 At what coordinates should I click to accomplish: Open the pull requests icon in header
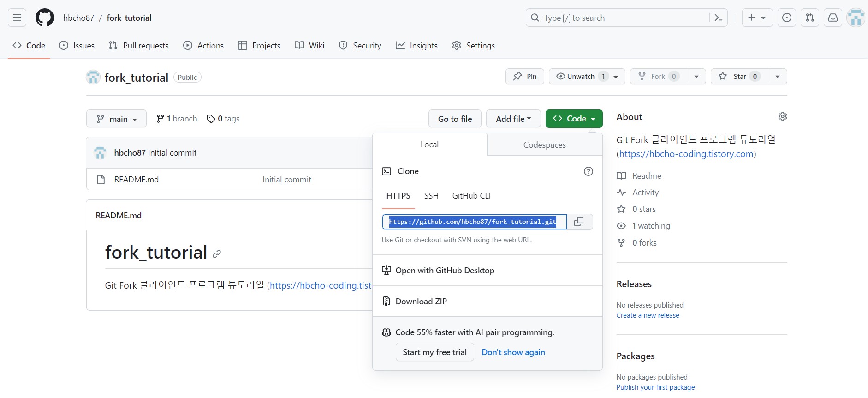pyautogui.click(x=810, y=18)
